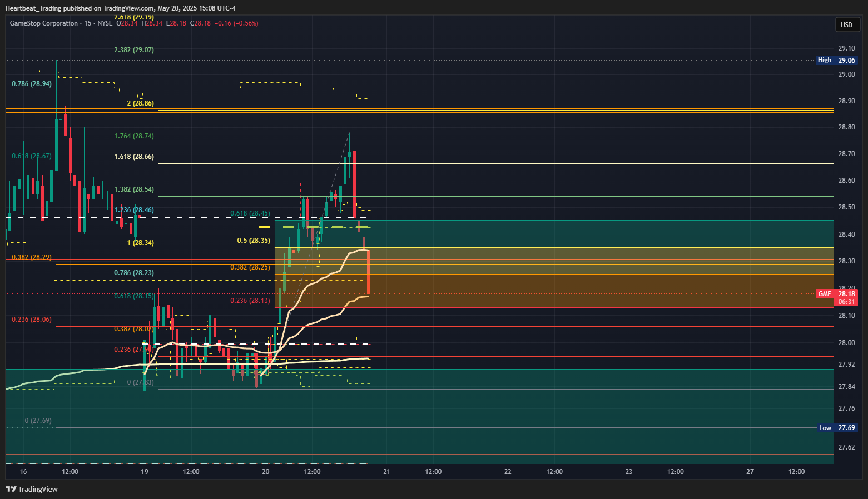Click the 2 (28.86) Fibonacci label
This screenshot has width=868, height=499.
click(141, 103)
